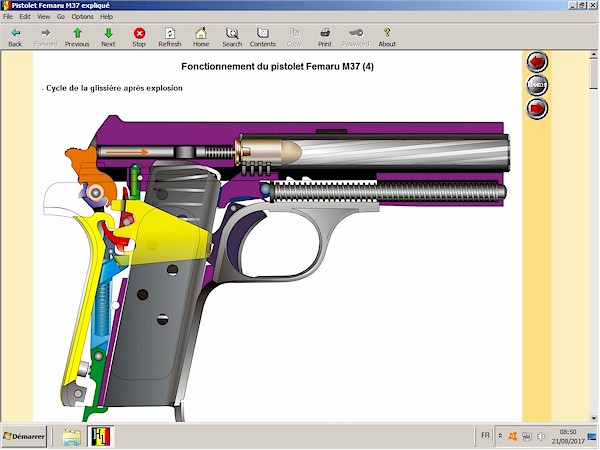Viewport: 600px width, 450px height.
Task: Open the Go menu
Action: pyautogui.click(x=61, y=16)
